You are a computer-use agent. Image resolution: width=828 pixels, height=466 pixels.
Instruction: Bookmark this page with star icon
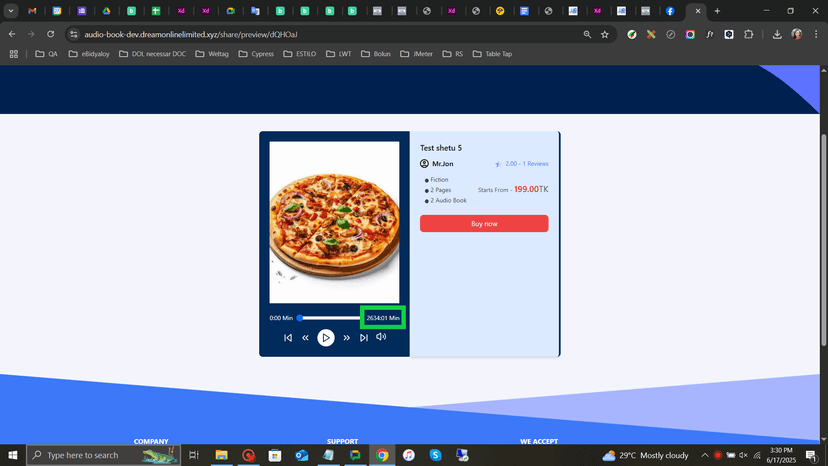point(605,34)
